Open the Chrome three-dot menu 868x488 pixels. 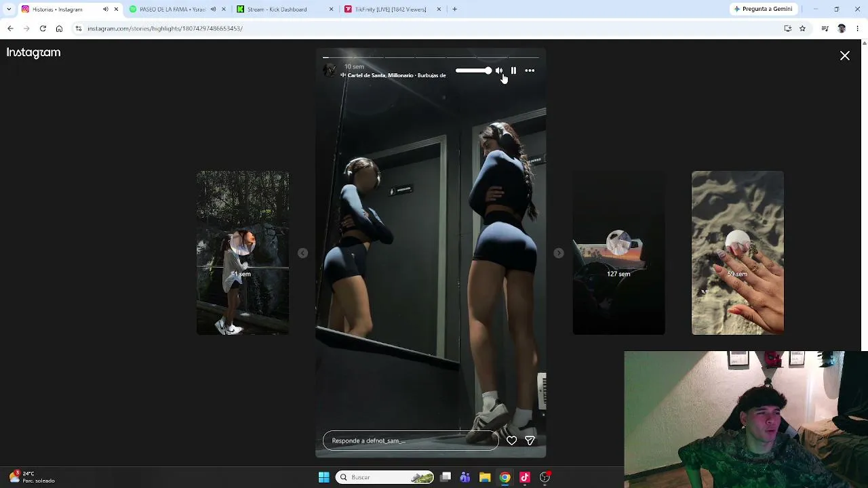(x=858, y=28)
